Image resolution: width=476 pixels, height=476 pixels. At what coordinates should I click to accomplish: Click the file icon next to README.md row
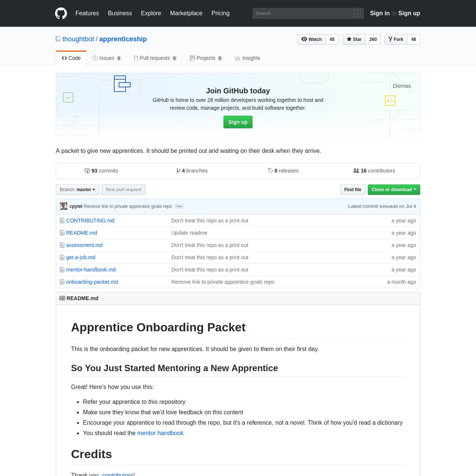pos(62,233)
